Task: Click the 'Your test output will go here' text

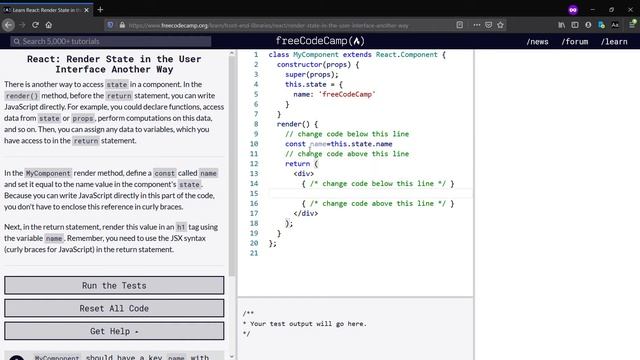Action: click(x=308, y=324)
